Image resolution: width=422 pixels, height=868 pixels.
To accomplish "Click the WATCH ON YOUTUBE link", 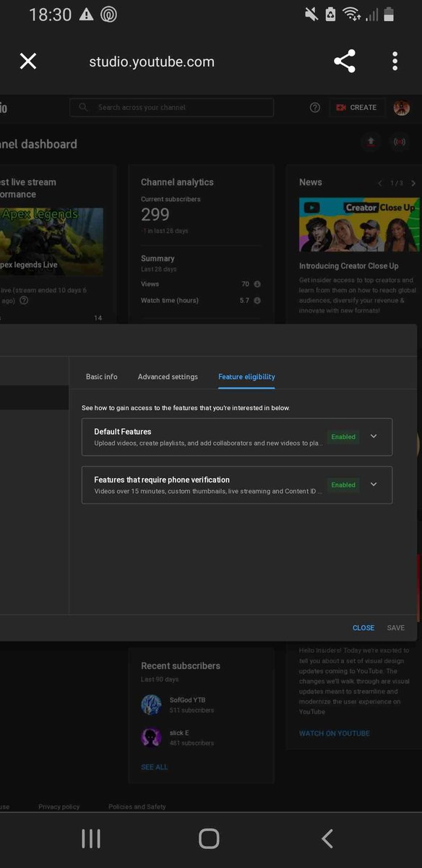I will tap(335, 733).
